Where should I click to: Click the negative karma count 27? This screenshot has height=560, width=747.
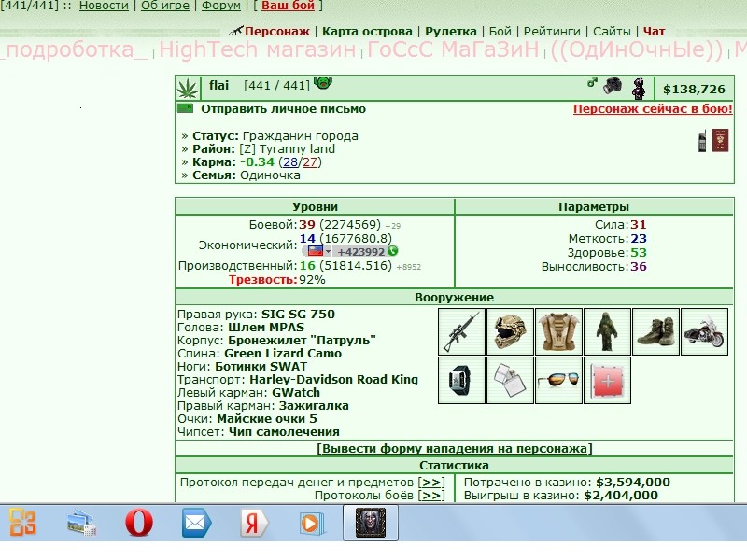pos(310,162)
